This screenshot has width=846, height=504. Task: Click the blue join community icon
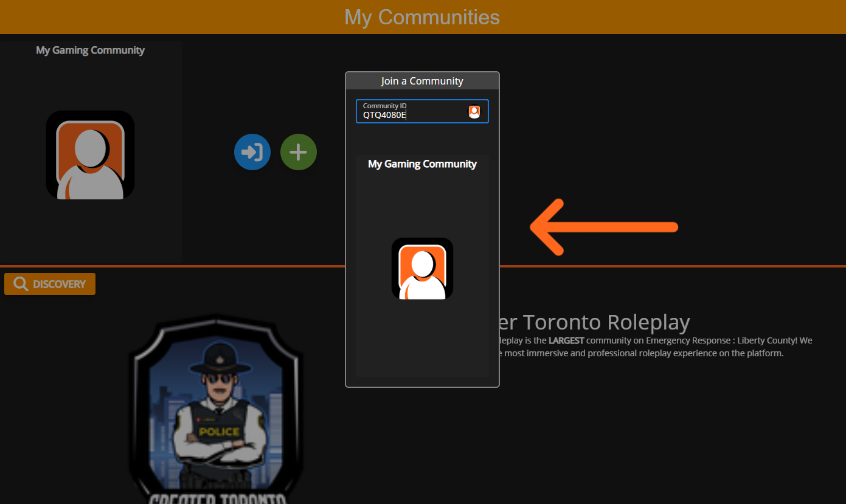click(252, 152)
